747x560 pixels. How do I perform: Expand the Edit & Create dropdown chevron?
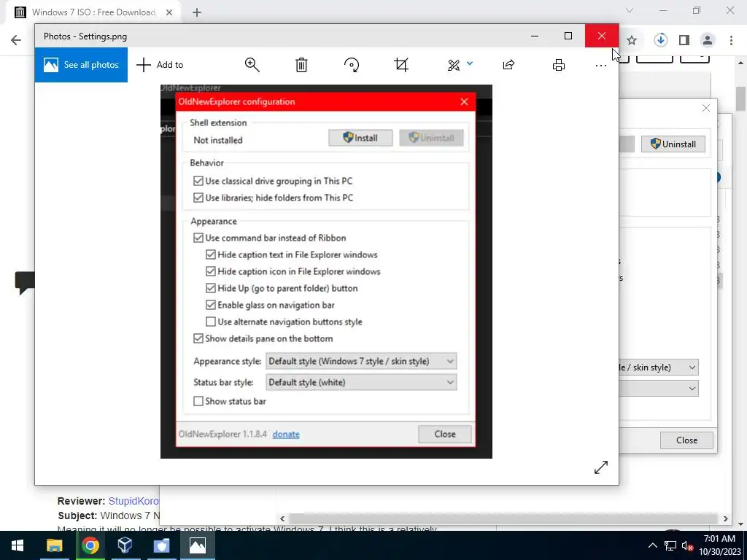pos(470,63)
